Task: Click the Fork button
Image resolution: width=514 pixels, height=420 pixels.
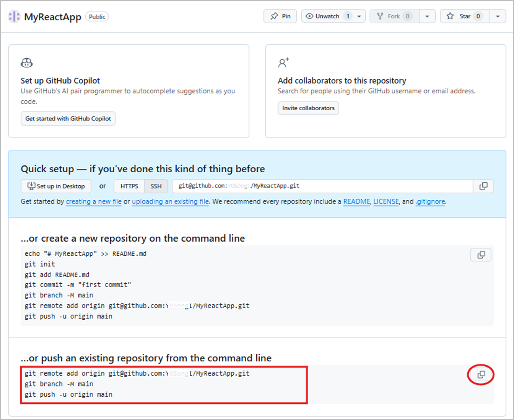Action: [394, 16]
